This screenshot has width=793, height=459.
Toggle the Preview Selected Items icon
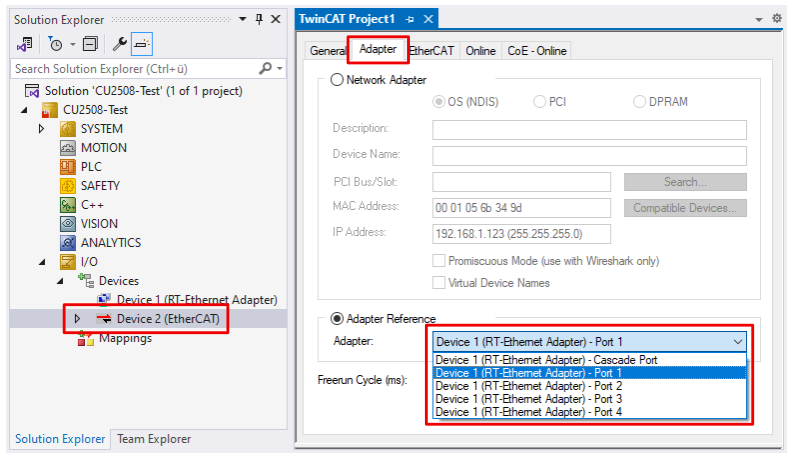tap(142, 44)
